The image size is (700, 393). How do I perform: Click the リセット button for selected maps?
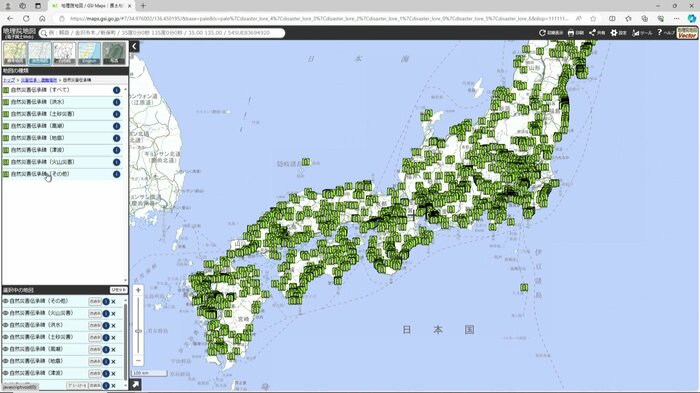(x=118, y=290)
